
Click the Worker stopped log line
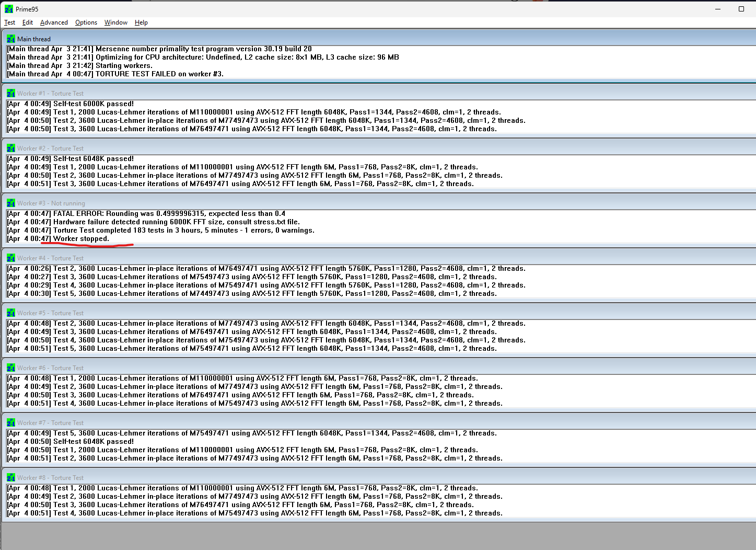pyautogui.click(x=57, y=239)
